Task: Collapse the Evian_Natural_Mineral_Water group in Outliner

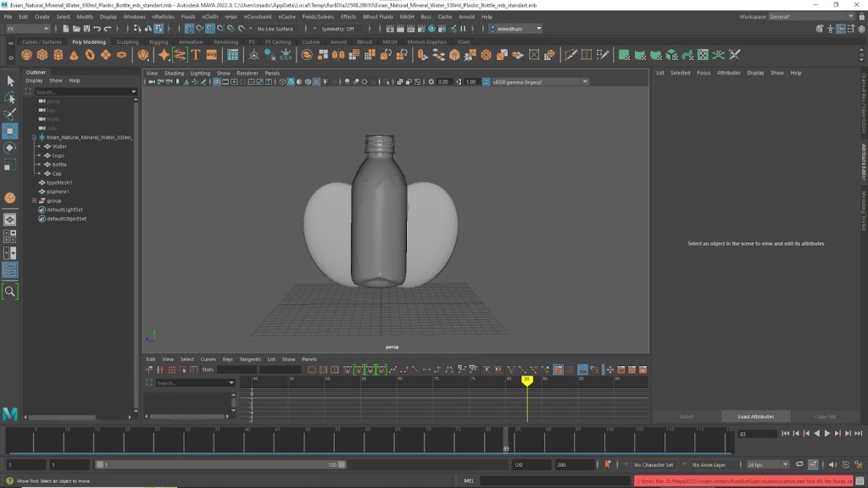Action: click(x=34, y=137)
